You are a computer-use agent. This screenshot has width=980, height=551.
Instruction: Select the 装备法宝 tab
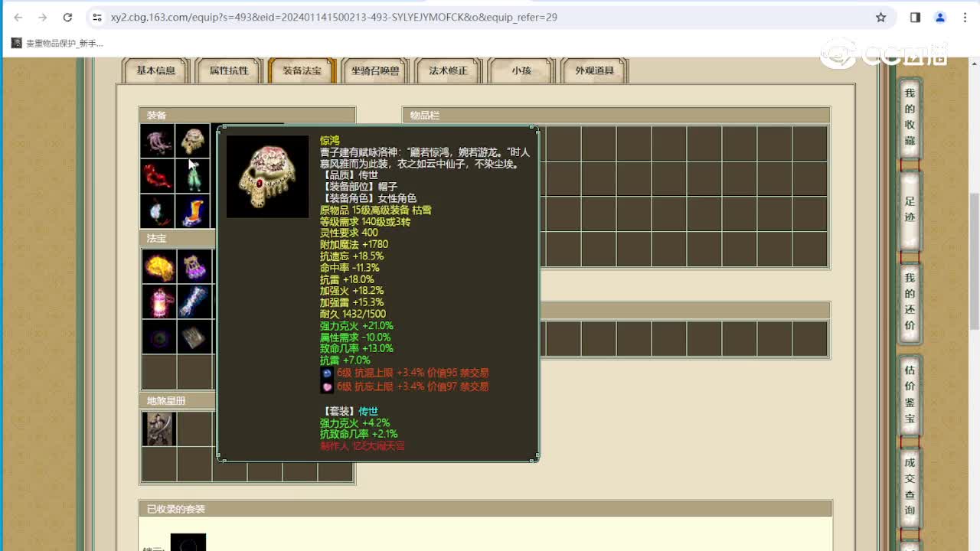tap(302, 70)
